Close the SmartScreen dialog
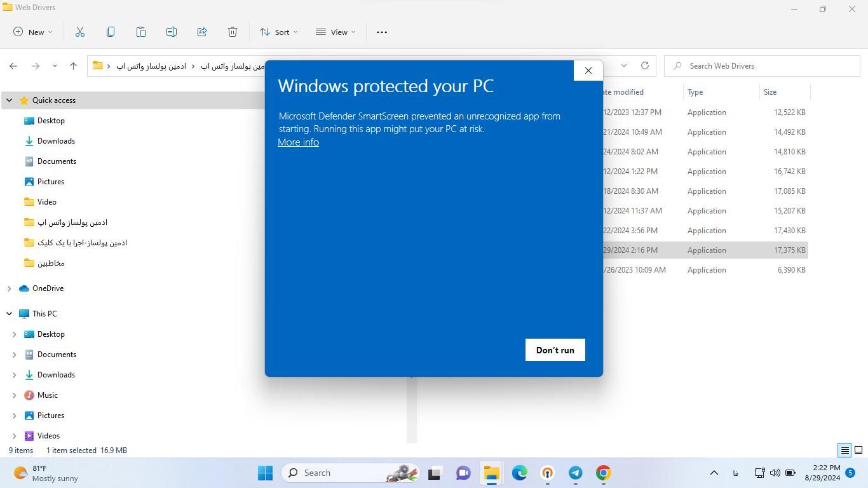Viewport: 868px width, 488px height. click(588, 71)
